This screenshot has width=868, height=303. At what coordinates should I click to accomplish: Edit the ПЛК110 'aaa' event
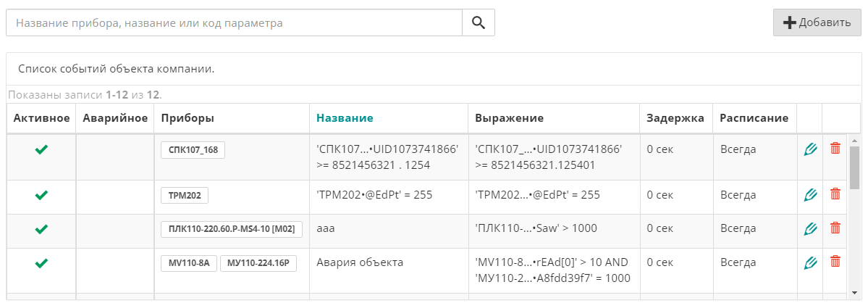809,228
